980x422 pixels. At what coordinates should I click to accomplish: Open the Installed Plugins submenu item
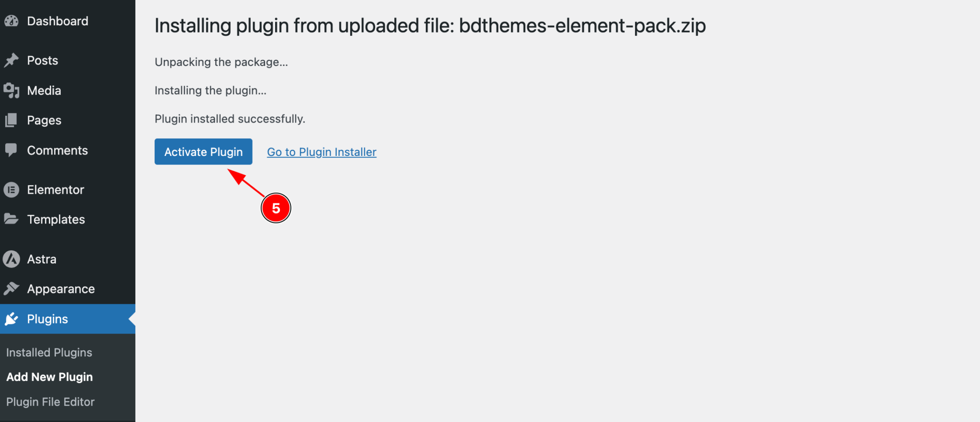click(49, 353)
